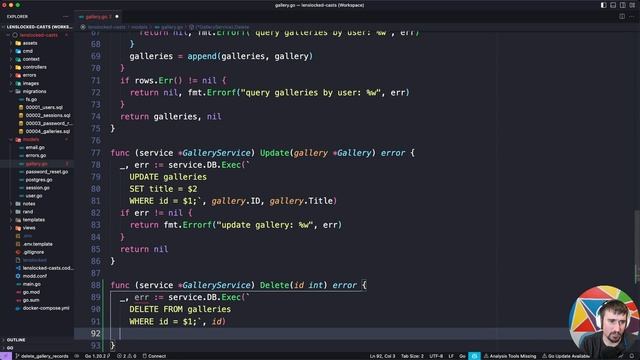Viewport: 640px width, 360px height.
Task: Click Tab Size: 2 indicator
Action: coord(412,356)
